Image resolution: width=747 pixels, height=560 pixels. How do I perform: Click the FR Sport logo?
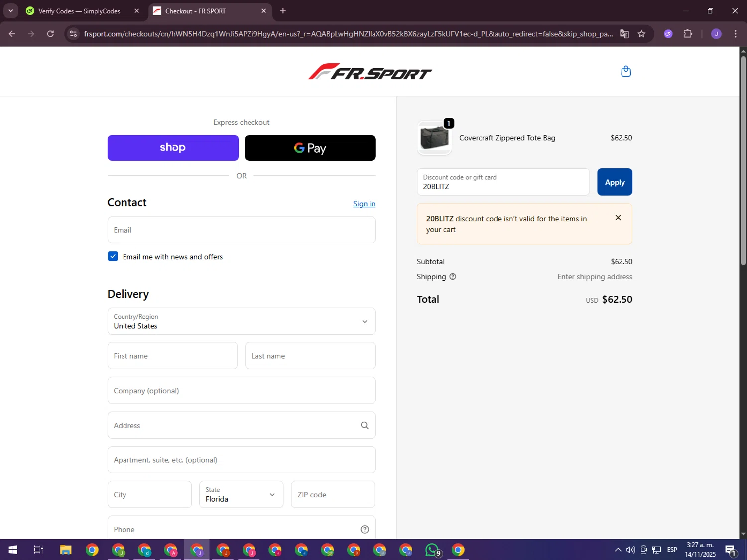(370, 72)
